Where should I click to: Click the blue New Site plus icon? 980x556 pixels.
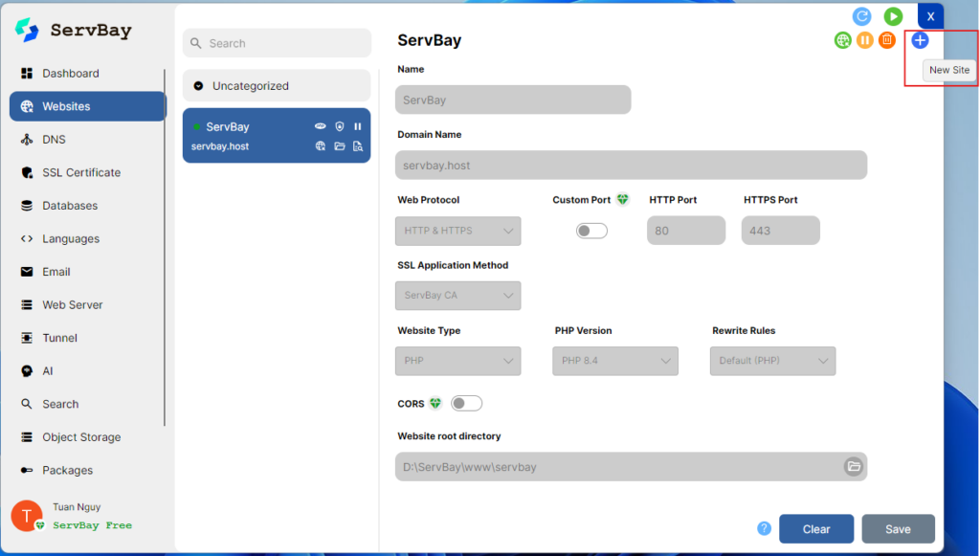point(919,40)
